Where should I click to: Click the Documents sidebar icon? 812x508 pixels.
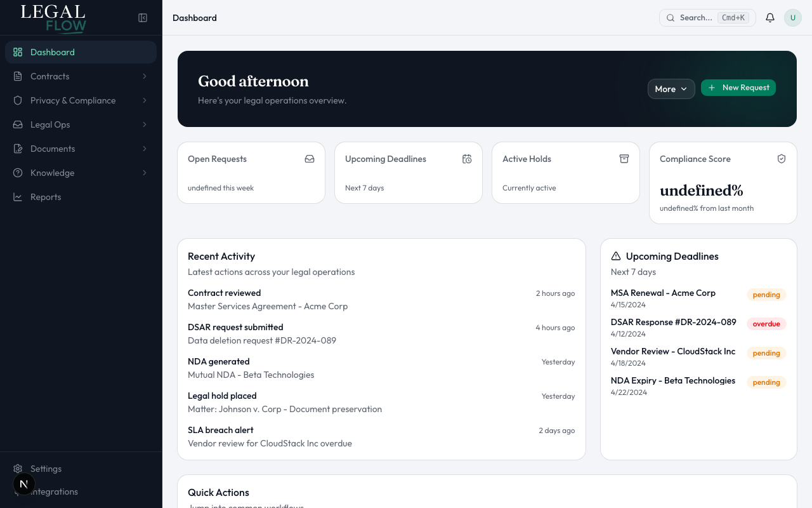[18, 149]
